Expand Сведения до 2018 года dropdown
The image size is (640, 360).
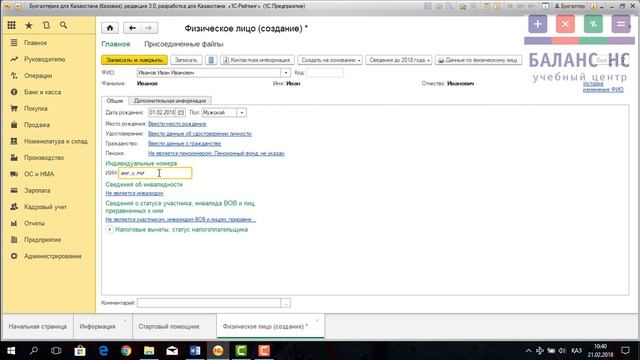click(x=399, y=60)
